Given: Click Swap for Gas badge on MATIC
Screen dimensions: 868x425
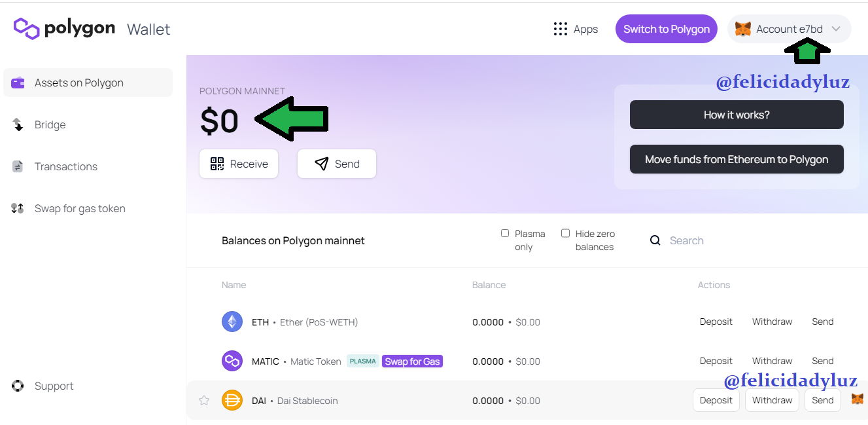Looking at the screenshot, I should pyautogui.click(x=412, y=361).
